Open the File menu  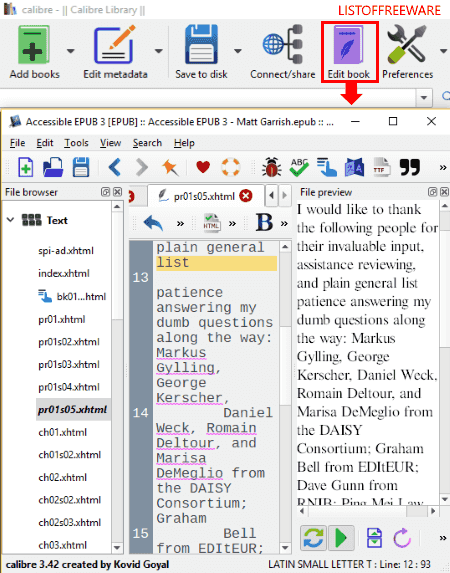coord(17,143)
